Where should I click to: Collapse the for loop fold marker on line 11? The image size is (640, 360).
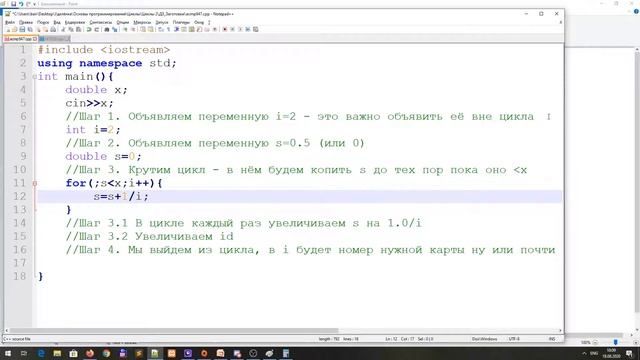[x=35, y=183]
